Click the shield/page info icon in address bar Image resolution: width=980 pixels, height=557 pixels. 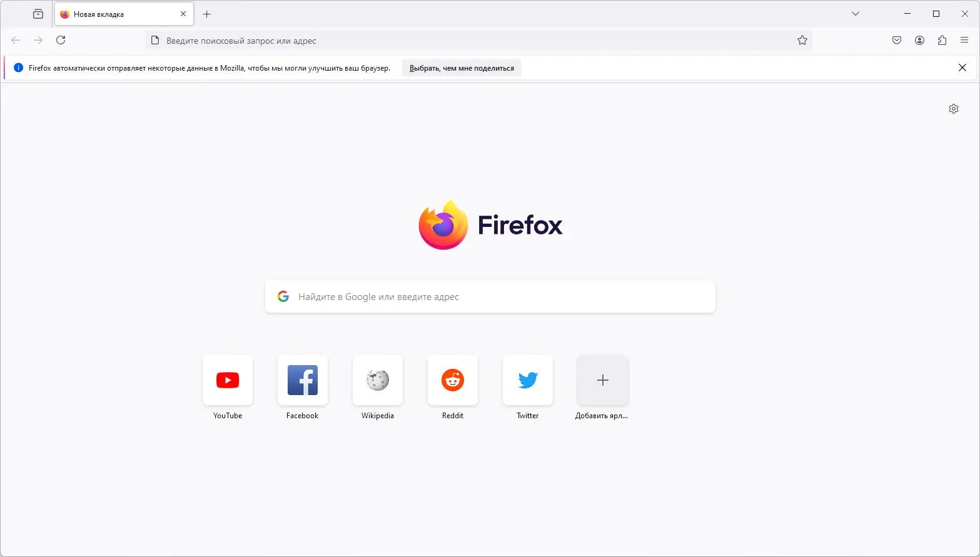[x=154, y=40]
